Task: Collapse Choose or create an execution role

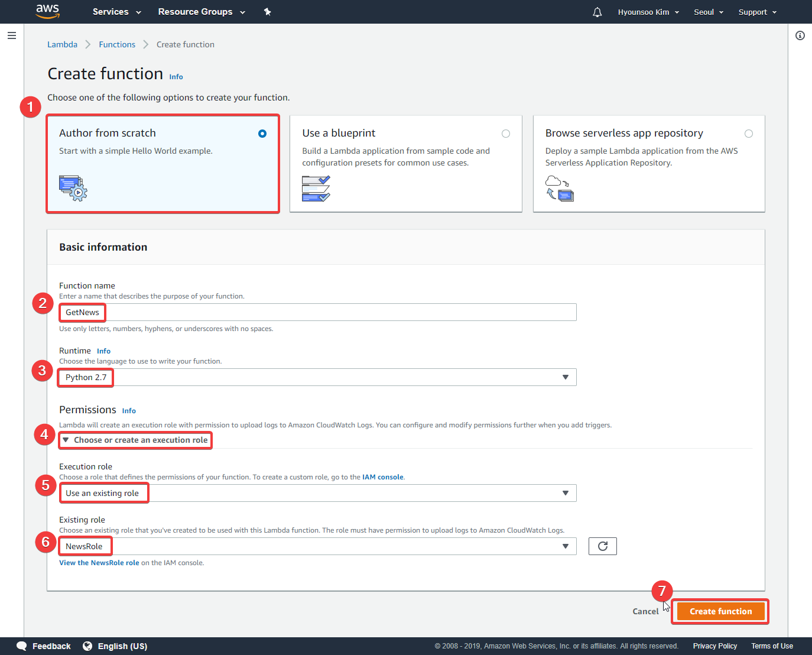Action: (135, 440)
